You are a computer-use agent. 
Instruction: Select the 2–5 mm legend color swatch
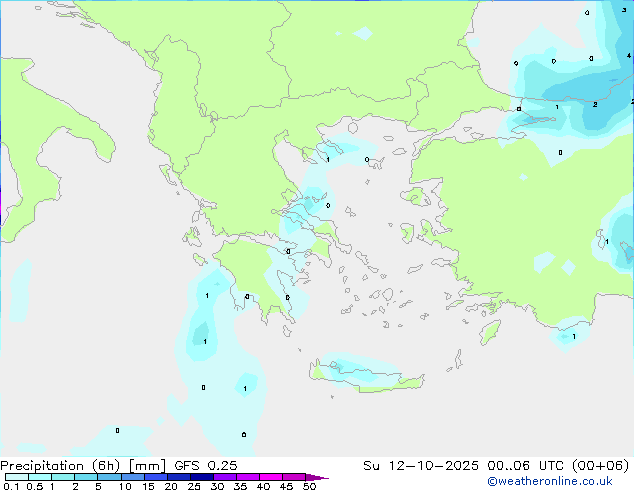[x=86, y=477]
